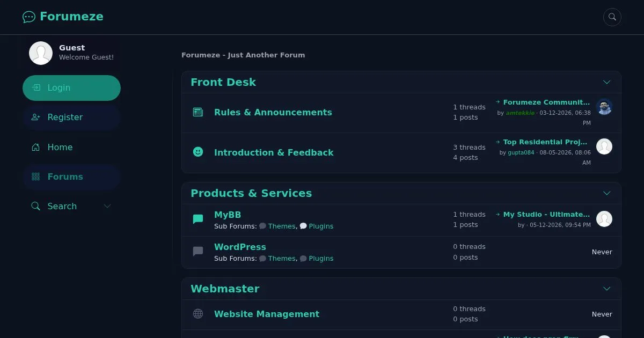Open last post Forumeze Communit...

pyautogui.click(x=546, y=102)
